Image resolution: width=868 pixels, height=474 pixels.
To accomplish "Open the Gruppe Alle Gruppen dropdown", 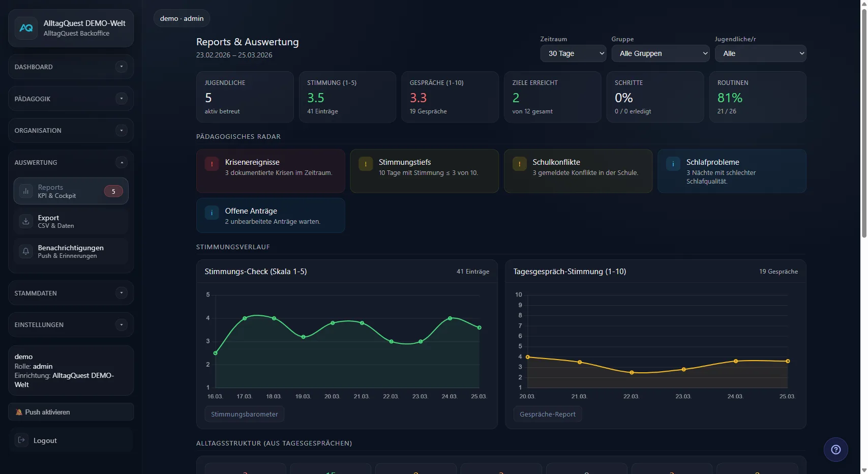I will pos(660,53).
